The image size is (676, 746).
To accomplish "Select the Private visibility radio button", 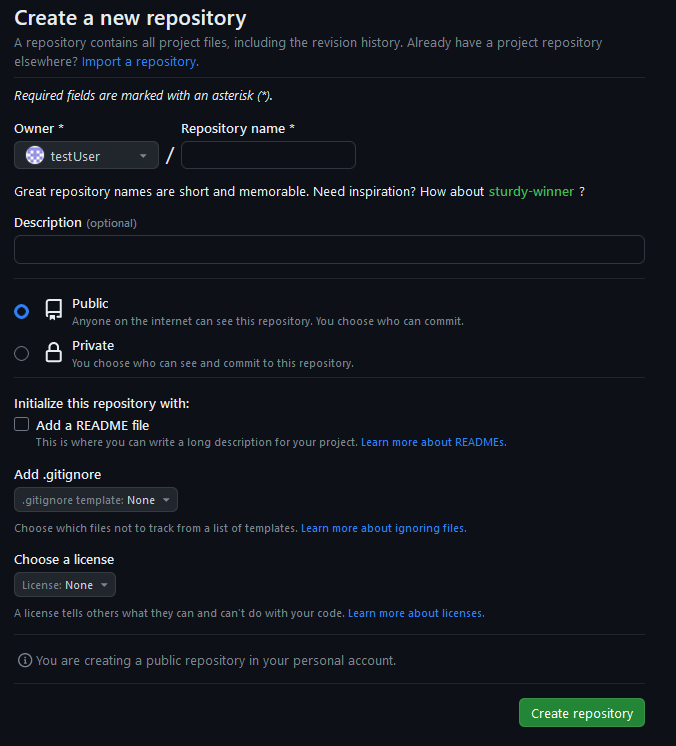I will [x=22, y=352].
